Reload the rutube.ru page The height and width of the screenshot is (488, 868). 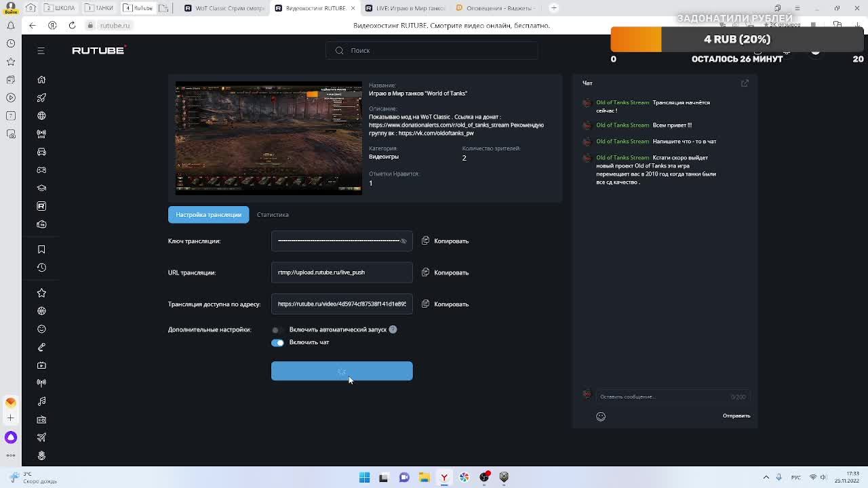point(72,25)
